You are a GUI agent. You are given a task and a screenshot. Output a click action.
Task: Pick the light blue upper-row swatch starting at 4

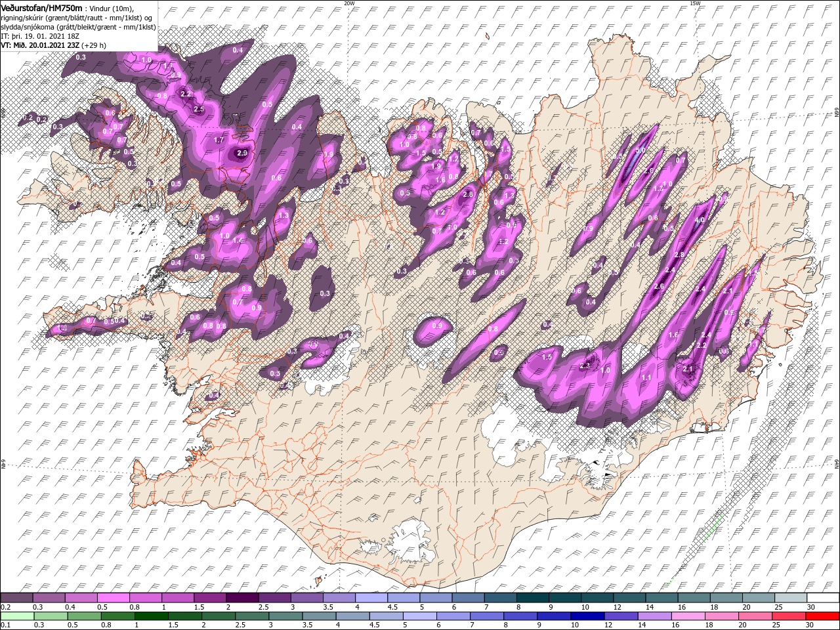[371, 598]
